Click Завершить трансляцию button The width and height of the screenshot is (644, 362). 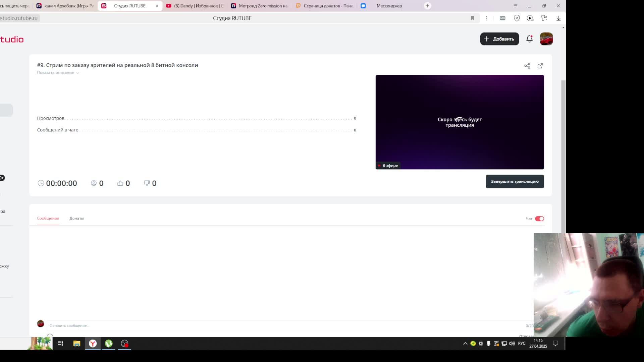[x=515, y=181]
